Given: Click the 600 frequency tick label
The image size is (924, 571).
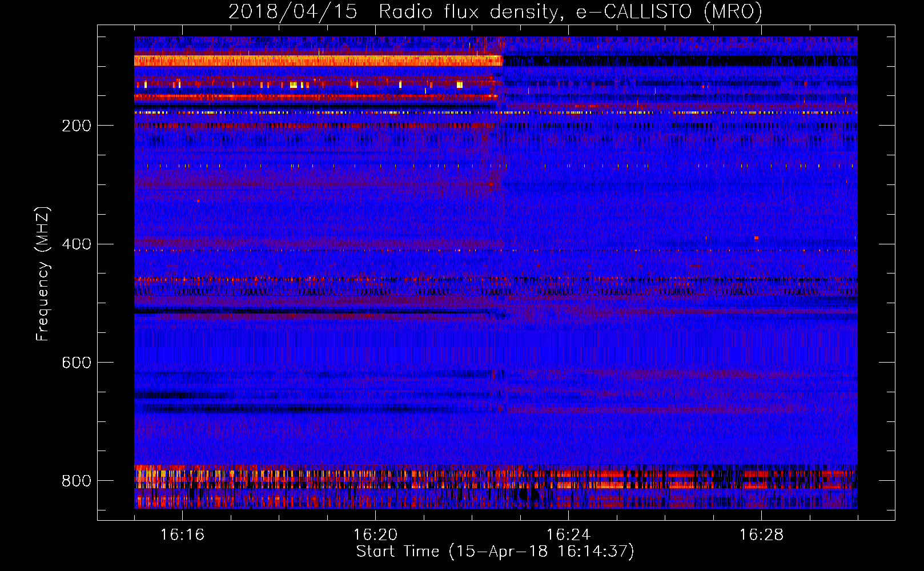Looking at the screenshot, I should tap(77, 363).
